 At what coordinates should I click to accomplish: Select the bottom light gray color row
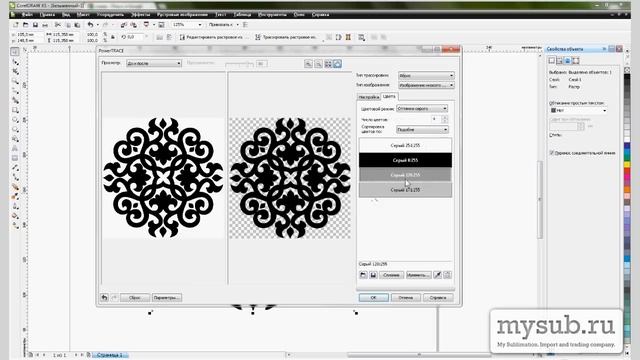point(405,190)
